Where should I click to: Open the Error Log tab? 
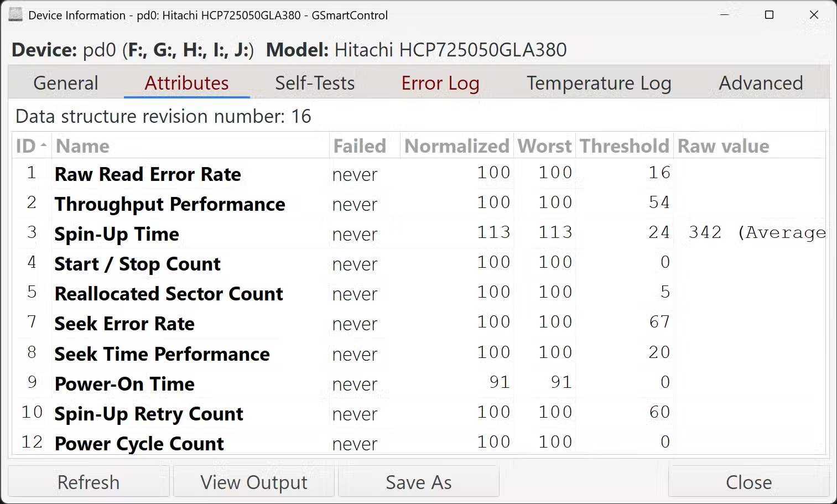(440, 83)
